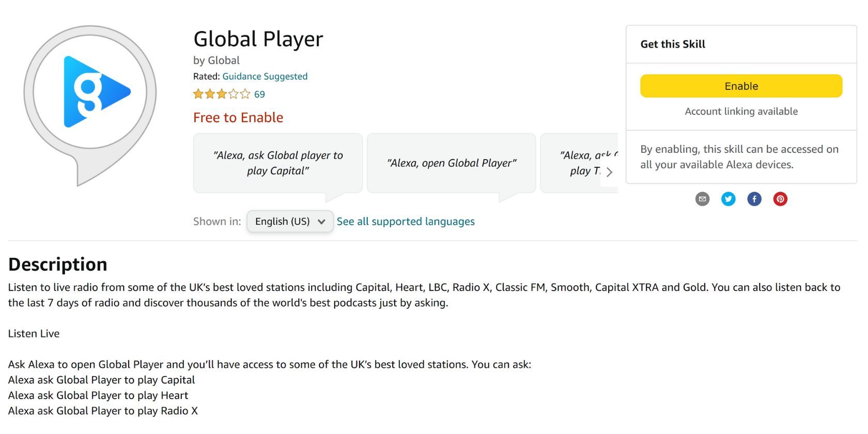This screenshot has height=434, width=868.
Task: Share the skill on Facebook
Action: pos(754,199)
